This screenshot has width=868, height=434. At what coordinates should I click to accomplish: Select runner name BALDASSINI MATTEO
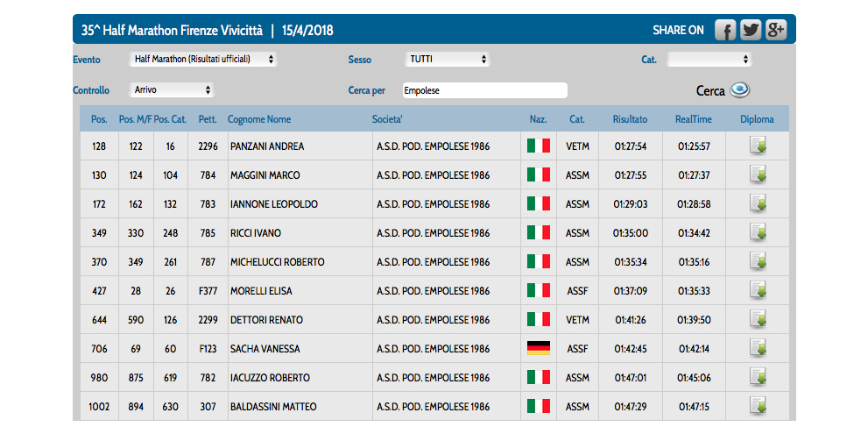273,407
